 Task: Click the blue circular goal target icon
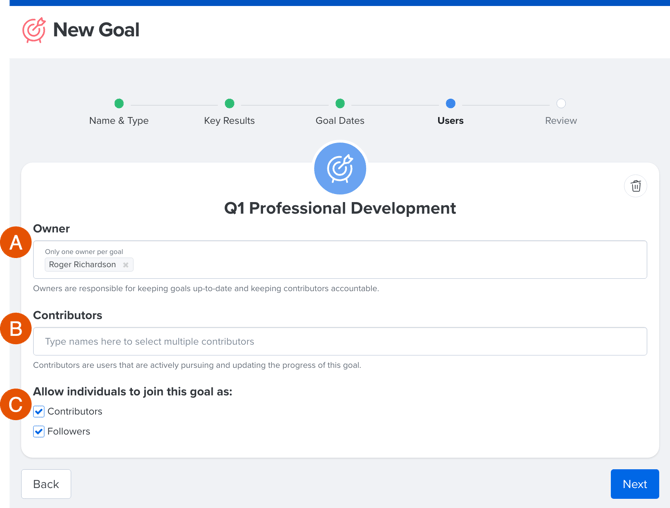[x=340, y=168]
